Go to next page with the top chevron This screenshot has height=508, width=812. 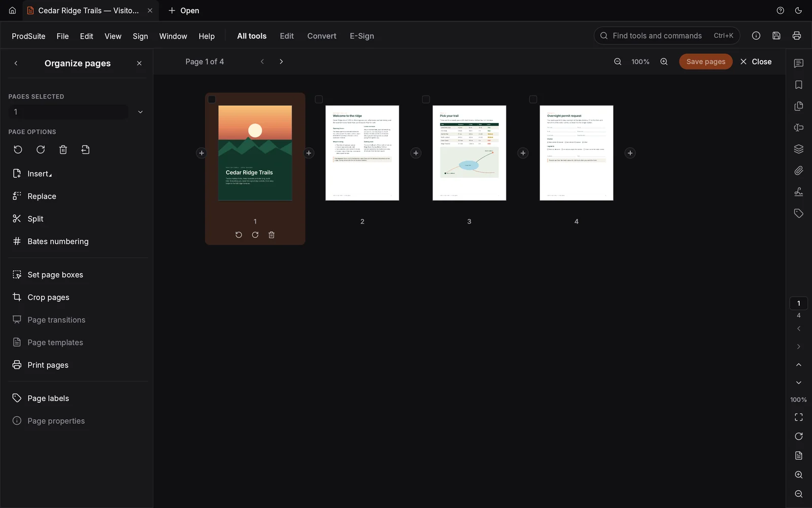point(281,61)
